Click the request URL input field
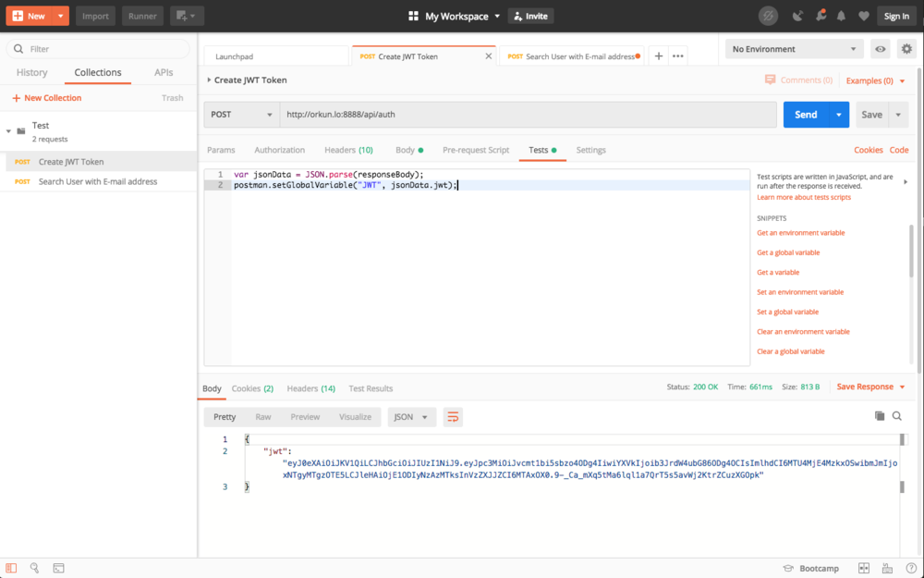 (527, 115)
